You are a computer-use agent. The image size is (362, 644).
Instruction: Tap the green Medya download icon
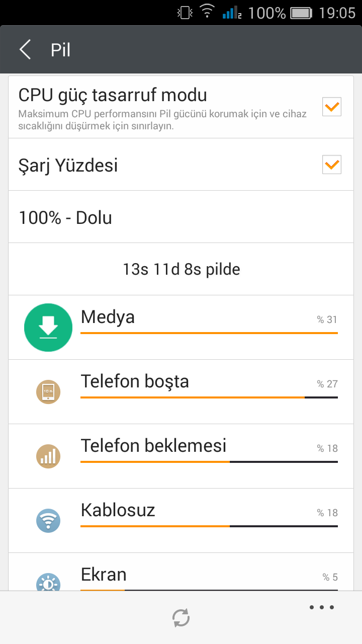[x=48, y=328]
